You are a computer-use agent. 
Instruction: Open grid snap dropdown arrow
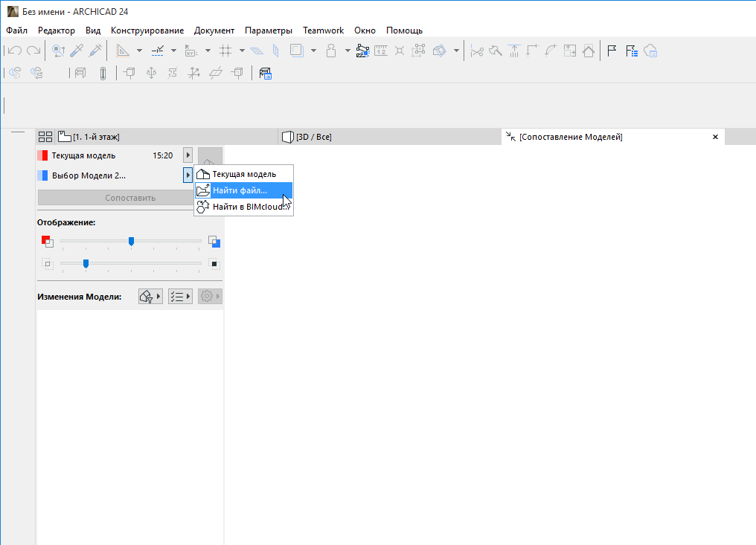tap(242, 51)
